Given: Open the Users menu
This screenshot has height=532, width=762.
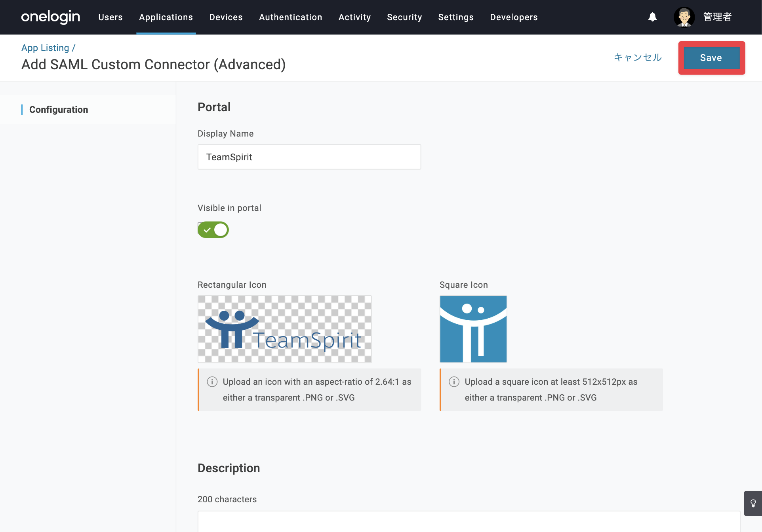Looking at the screenshot, I should (x=110, y=17).
